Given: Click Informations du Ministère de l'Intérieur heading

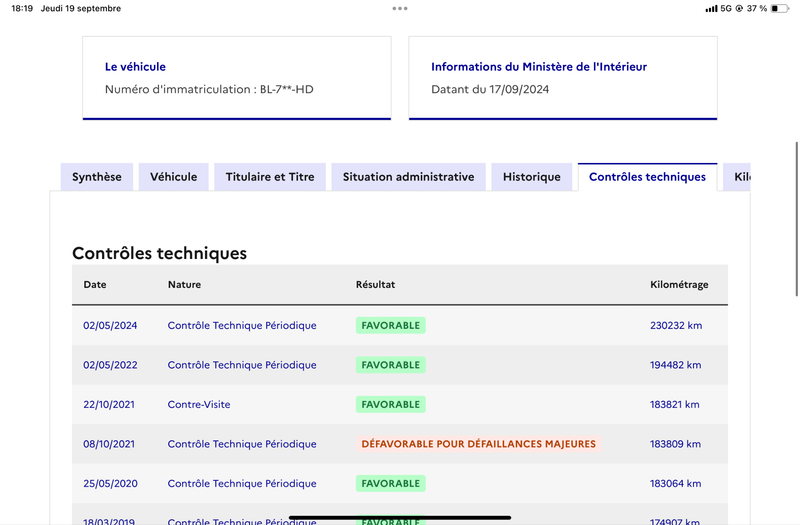Looking at the screenshot, I should tap(539, 67).
